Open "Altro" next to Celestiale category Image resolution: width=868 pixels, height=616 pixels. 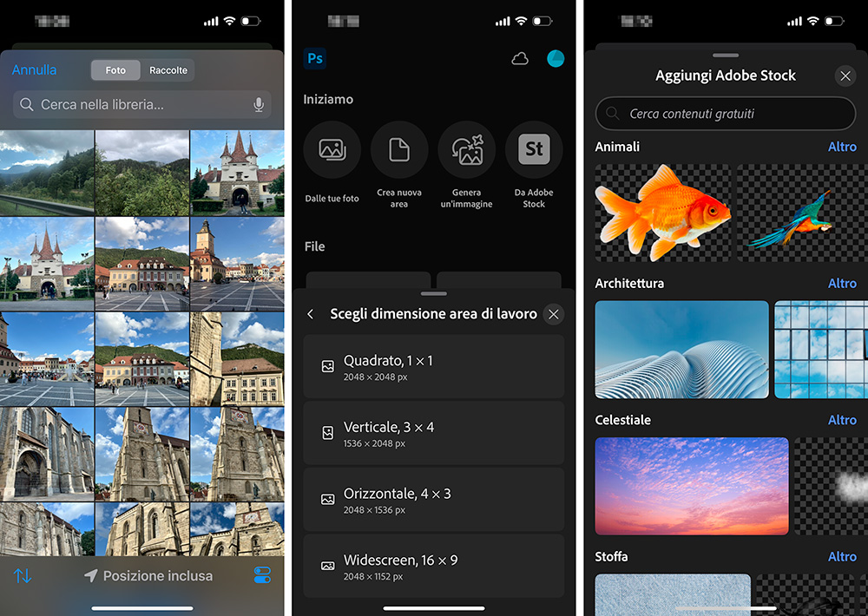pos(841,420)
